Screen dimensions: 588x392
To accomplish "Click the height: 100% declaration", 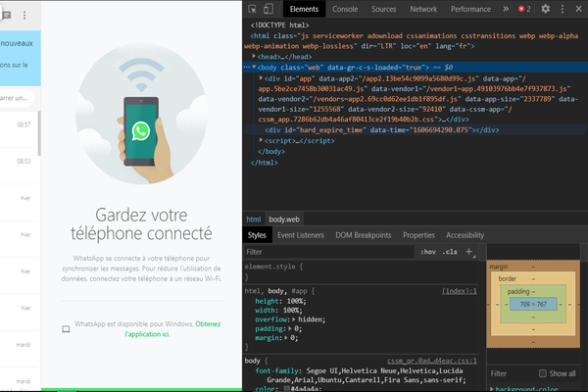I will click(280, 301).
